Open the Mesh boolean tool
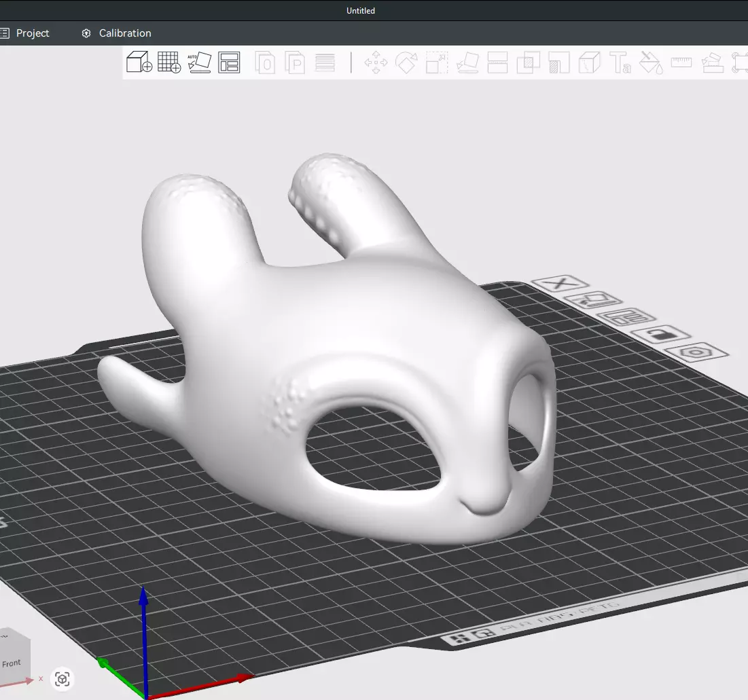Screen dimensions: 748x700 click(528, 62)
